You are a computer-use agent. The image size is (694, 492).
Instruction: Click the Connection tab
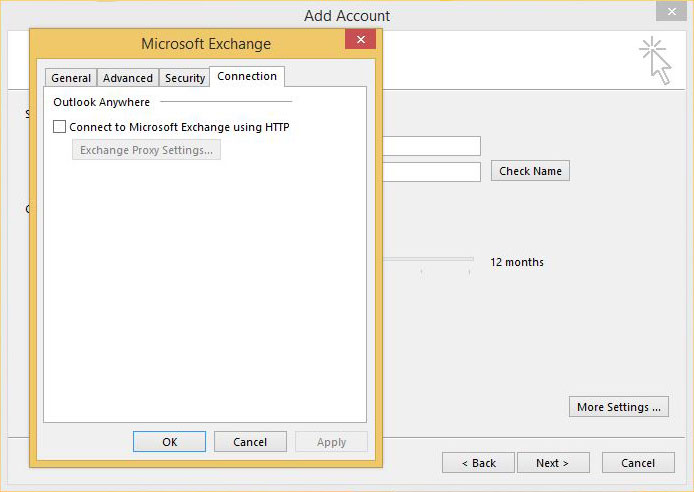(x=247, y=76)
